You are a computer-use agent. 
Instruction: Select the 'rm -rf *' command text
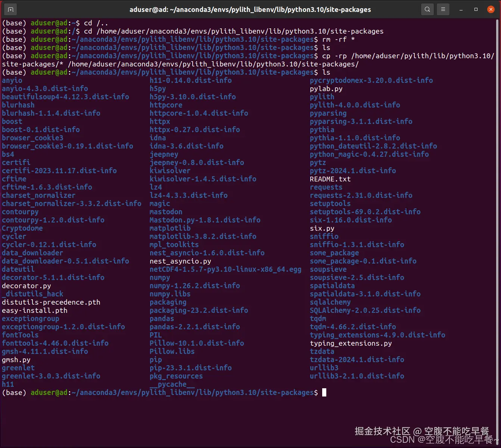[x=339, y=39]
